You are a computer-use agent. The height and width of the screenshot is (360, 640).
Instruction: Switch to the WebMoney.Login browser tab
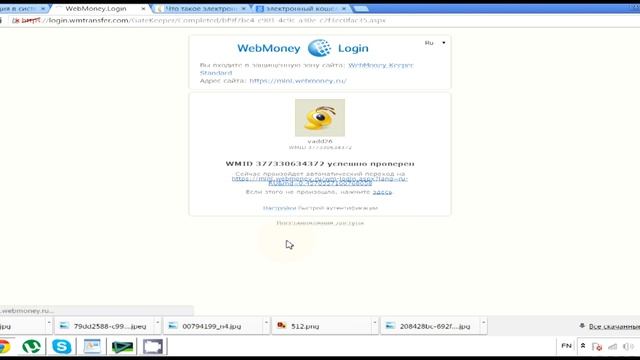(x=96, y=9)
